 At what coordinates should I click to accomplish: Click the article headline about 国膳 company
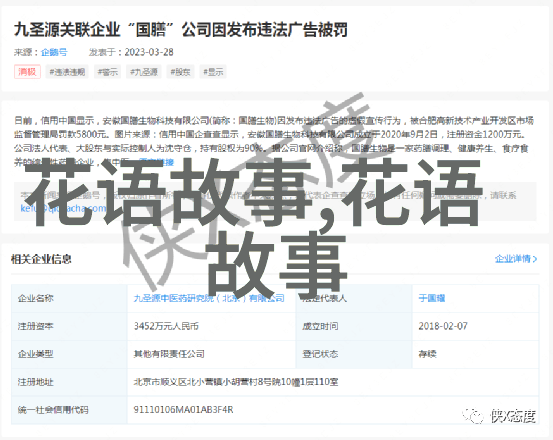181,30
